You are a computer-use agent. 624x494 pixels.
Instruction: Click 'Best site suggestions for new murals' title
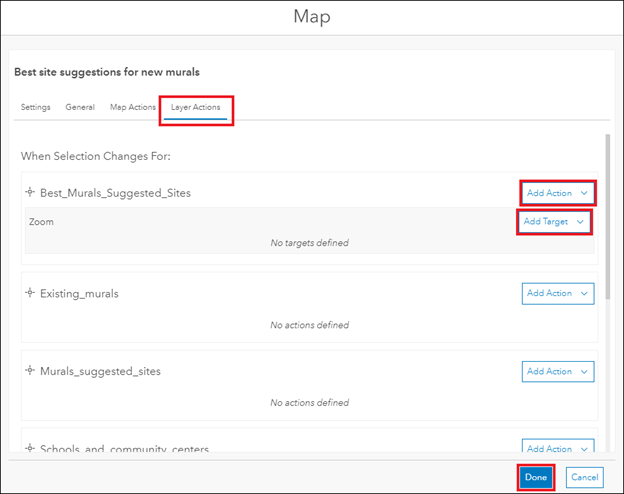point(107,72)
